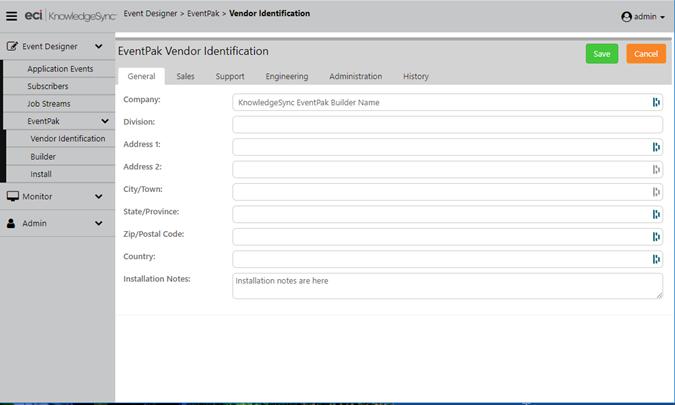Click into the City/Town input field
The height and width of the screenshot is (405, 675).
(x=447, y=192)
